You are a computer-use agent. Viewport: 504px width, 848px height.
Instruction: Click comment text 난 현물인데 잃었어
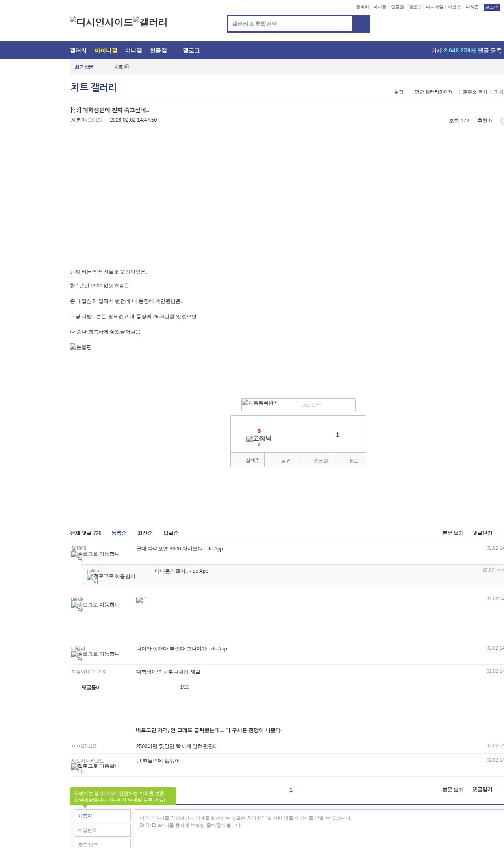click(x=158, y=761)
